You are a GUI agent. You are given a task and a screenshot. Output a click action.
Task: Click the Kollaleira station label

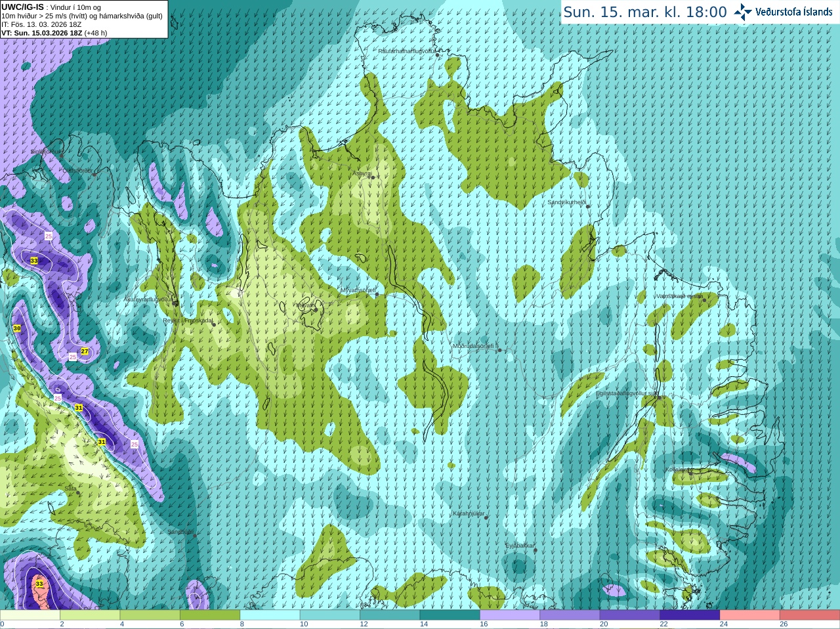coord(677,469)
